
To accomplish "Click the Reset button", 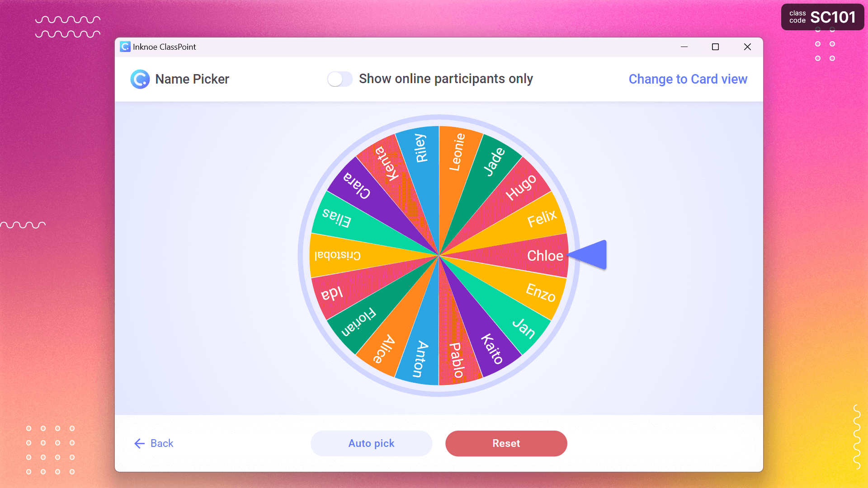I will tap(506, 443).
